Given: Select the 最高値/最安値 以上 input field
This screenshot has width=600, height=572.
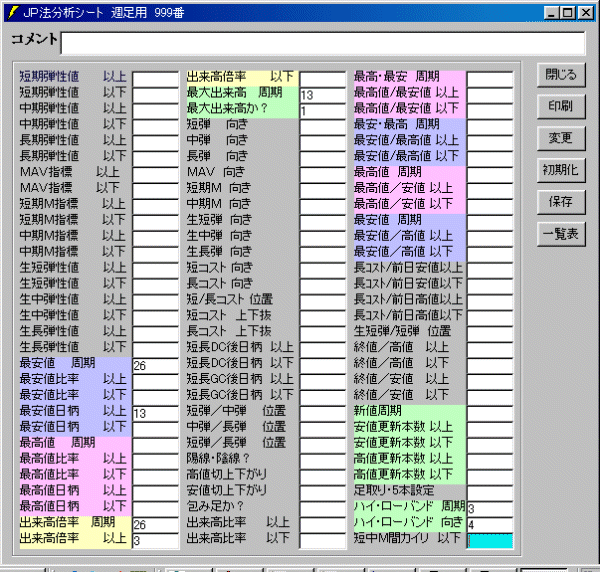Looking at the screenshot, I should (490, 95).
